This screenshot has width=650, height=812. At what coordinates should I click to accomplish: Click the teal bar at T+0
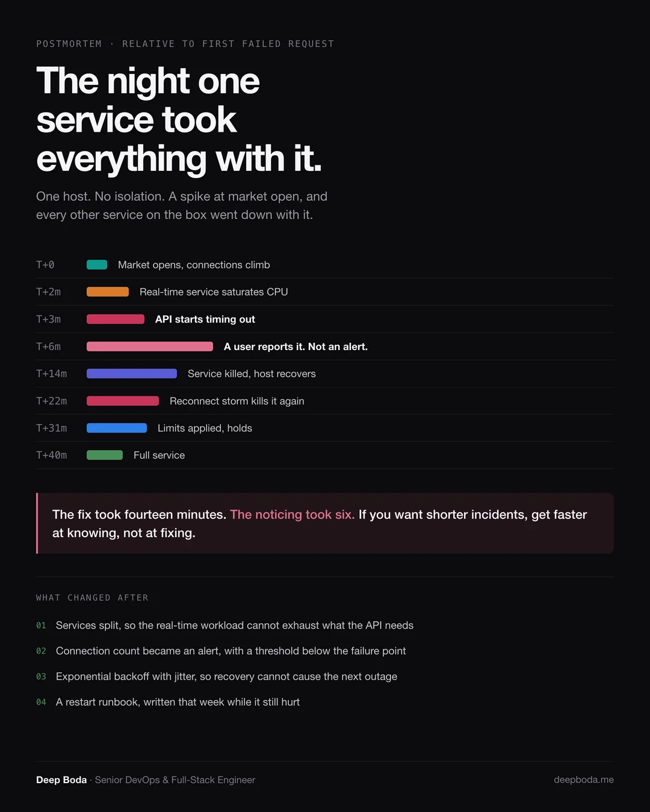(97, 265)
